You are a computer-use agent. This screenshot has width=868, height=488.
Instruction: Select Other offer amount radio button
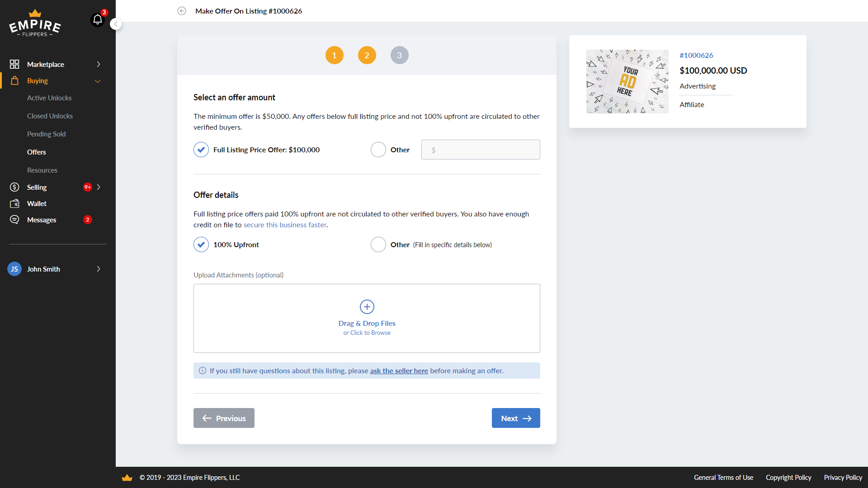(x=378, y=150)
